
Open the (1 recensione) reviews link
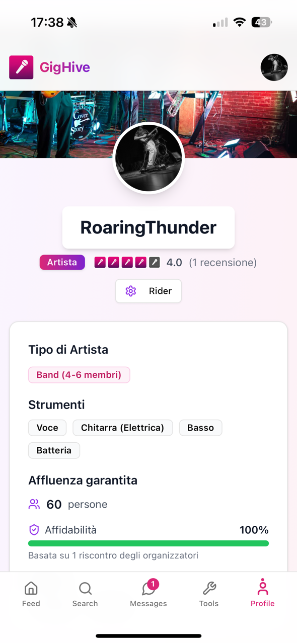223,262
